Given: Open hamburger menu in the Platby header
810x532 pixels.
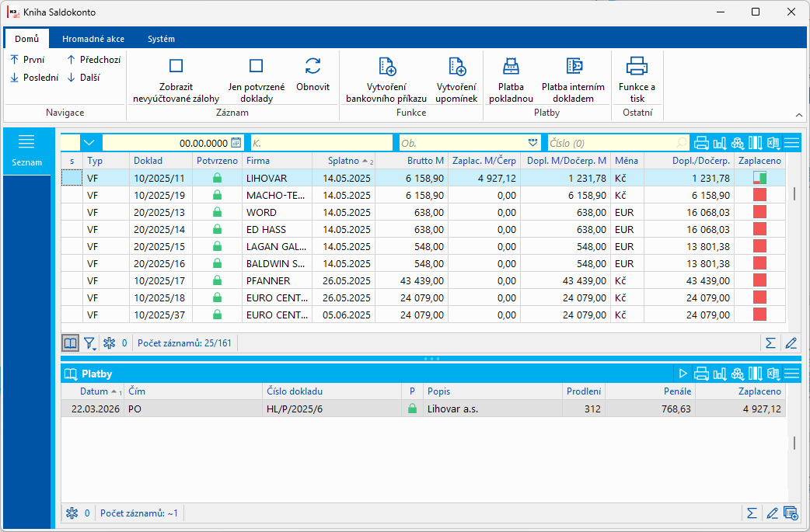Looking at the screenshot, I should point(791,374).
